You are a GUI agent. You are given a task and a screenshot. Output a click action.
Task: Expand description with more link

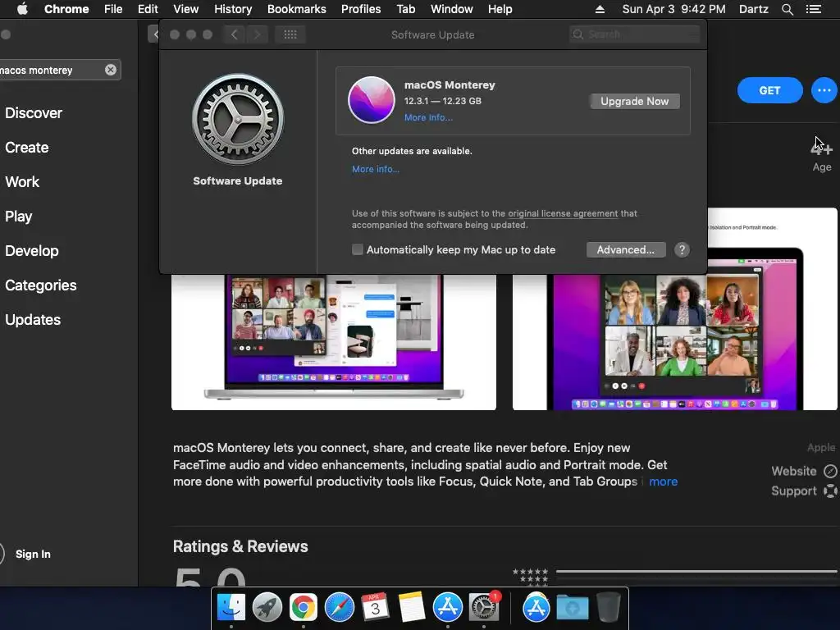pos(663,481)
